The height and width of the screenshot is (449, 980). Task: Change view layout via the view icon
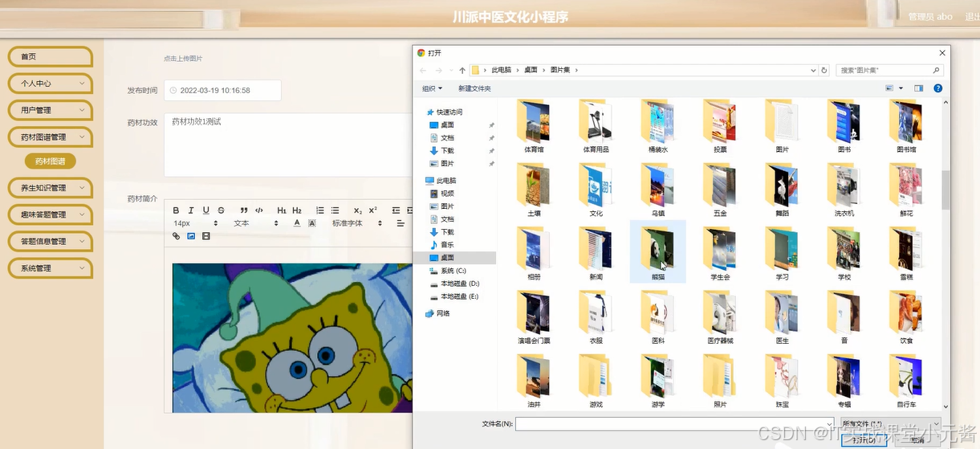[x=890, y=88]
